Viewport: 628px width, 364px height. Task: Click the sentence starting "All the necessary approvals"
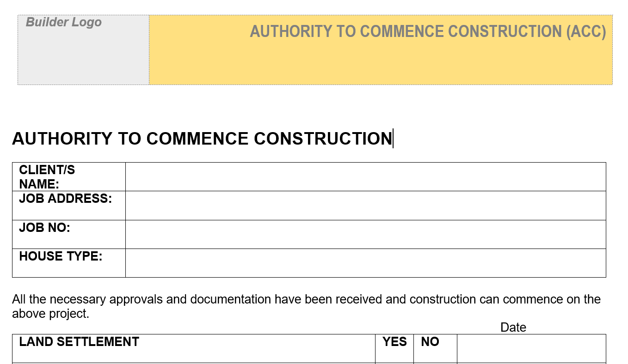306,299
